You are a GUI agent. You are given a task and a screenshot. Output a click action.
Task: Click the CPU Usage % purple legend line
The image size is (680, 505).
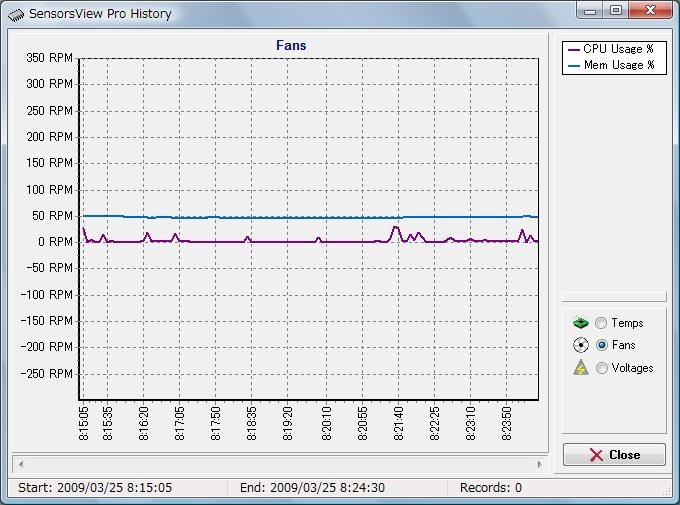573,50
